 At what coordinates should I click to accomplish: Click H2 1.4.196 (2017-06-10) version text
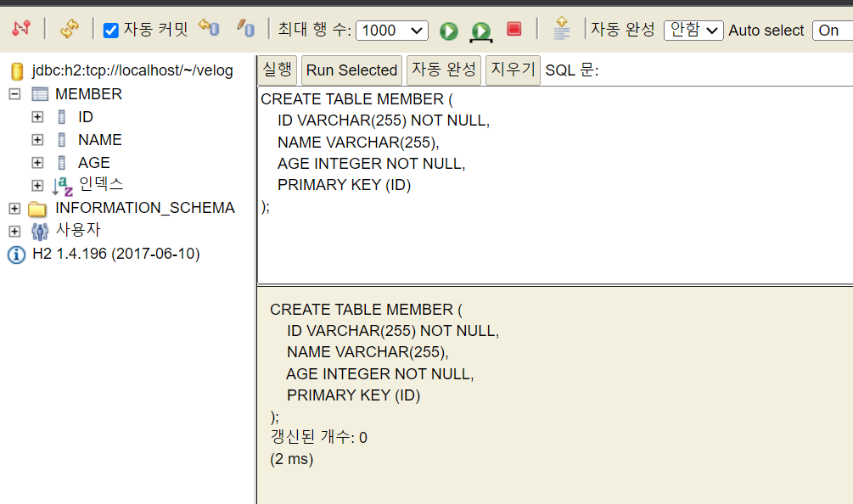(116, 254)
